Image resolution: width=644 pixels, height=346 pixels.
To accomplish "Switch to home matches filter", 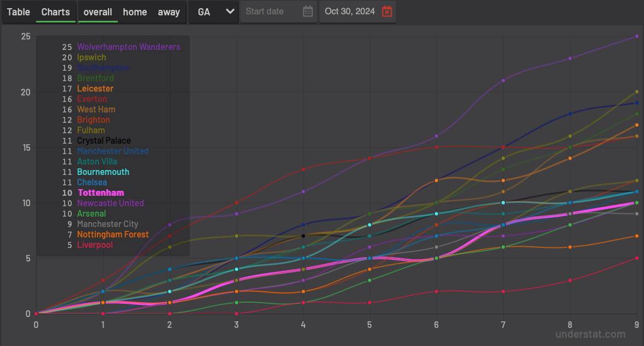I will coord(135,12).
